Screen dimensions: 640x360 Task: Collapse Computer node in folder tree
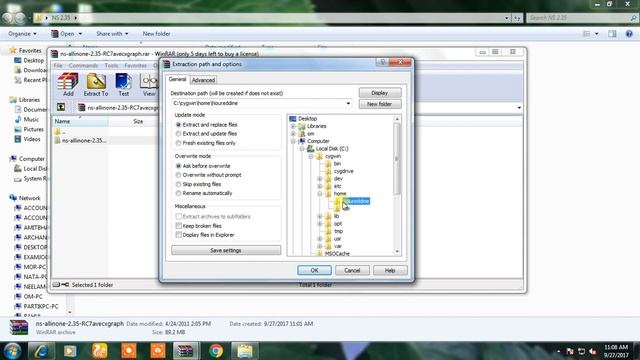coord(293,141)
